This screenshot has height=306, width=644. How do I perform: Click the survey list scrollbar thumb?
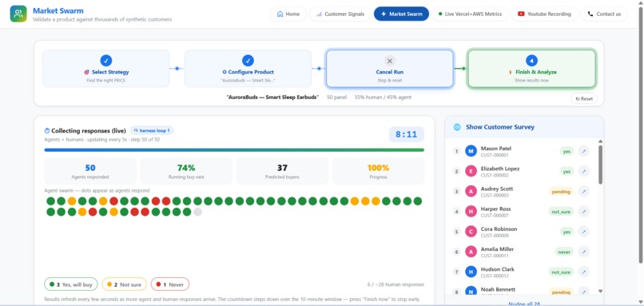(600, 165)
